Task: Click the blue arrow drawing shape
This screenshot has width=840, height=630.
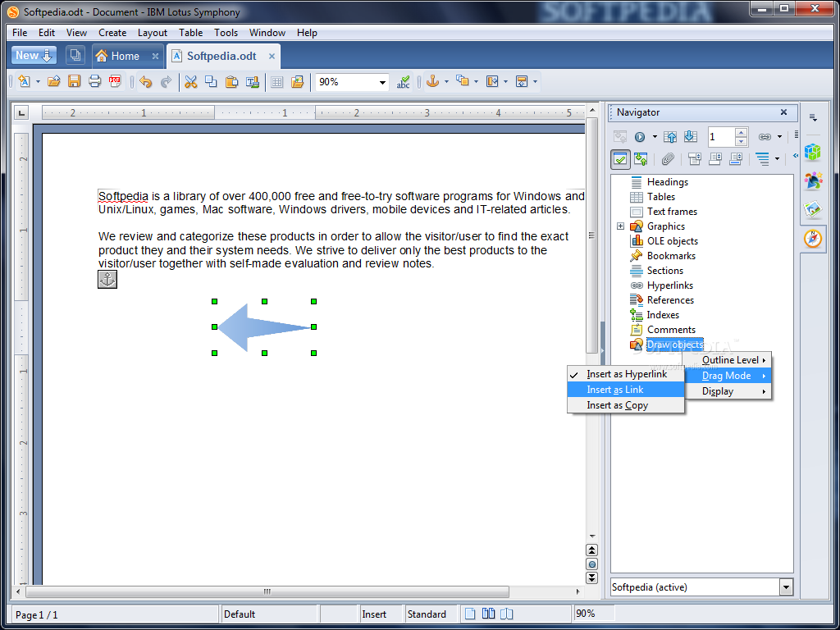Action: [x=265, y=326]
